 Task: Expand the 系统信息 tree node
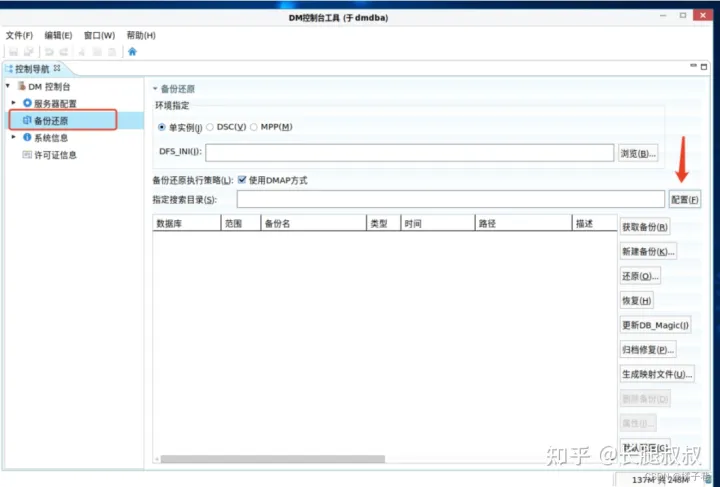pyautogui.click(x=13, y=137)
